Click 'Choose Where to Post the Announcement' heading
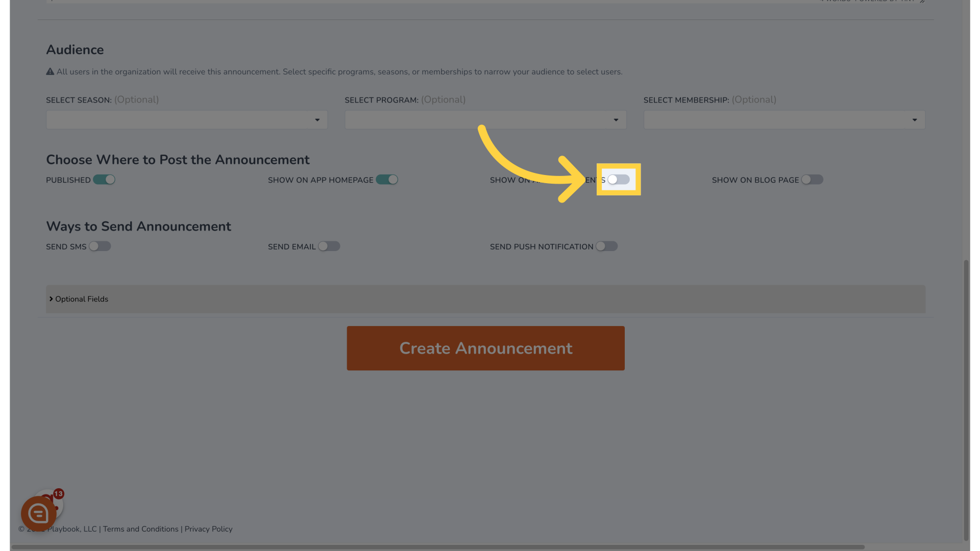The image size is (980, 551). [178, 160]
